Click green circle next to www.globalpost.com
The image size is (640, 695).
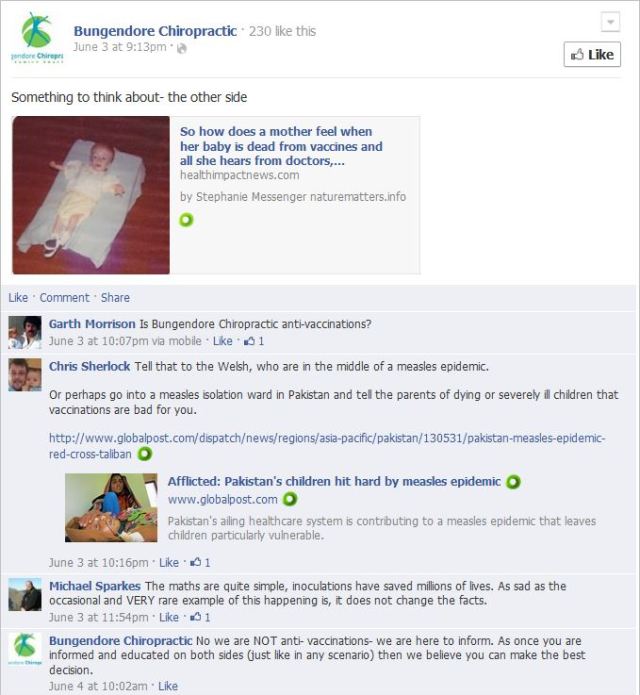289,500
